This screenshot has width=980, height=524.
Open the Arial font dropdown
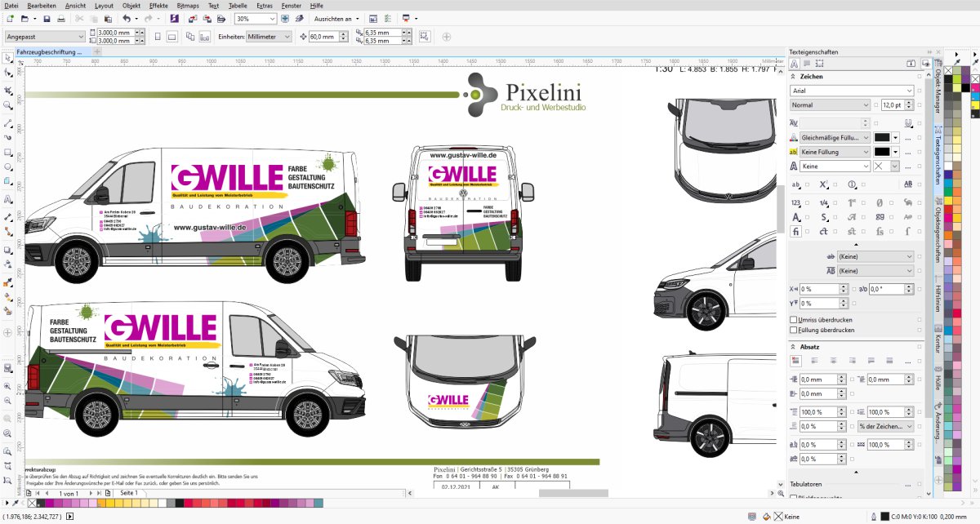909,91
